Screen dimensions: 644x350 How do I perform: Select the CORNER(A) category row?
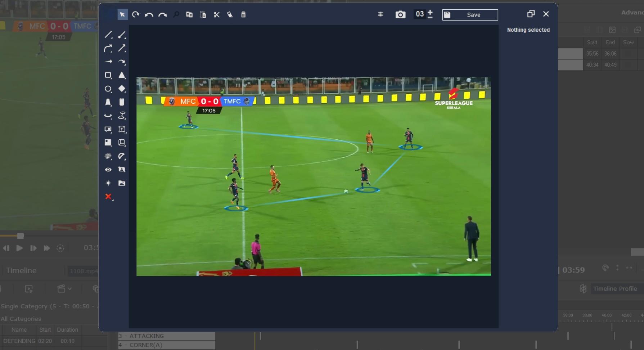click(167, 345)
